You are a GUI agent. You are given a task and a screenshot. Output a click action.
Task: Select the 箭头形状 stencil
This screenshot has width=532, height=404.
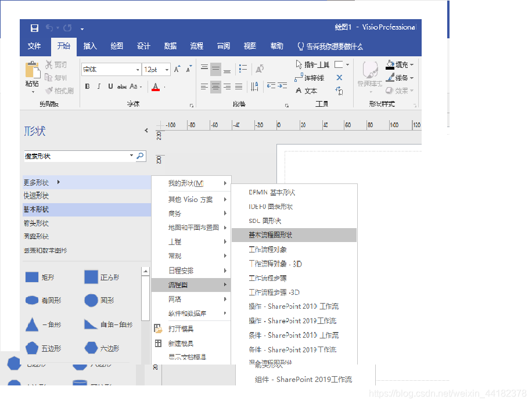point(87,223)
